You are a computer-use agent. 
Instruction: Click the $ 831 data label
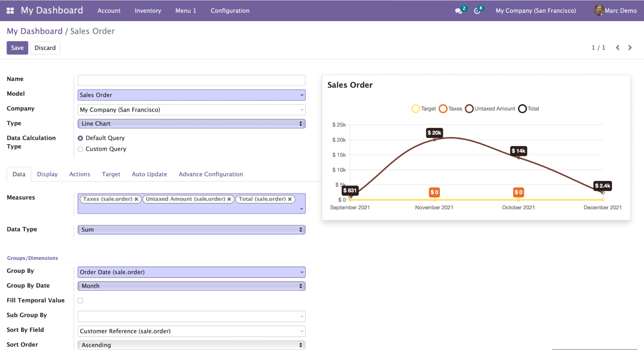pyautogui.click(x=350, y=190)
